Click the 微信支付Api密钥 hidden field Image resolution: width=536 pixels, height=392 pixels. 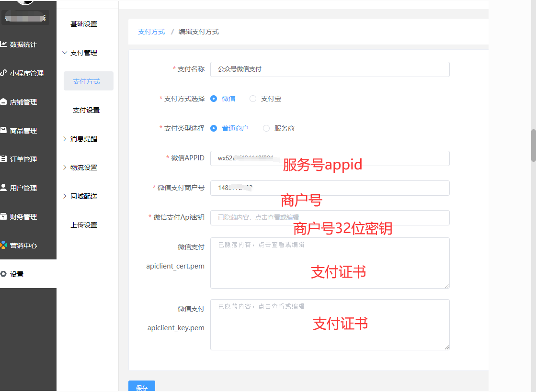point(330,217)
